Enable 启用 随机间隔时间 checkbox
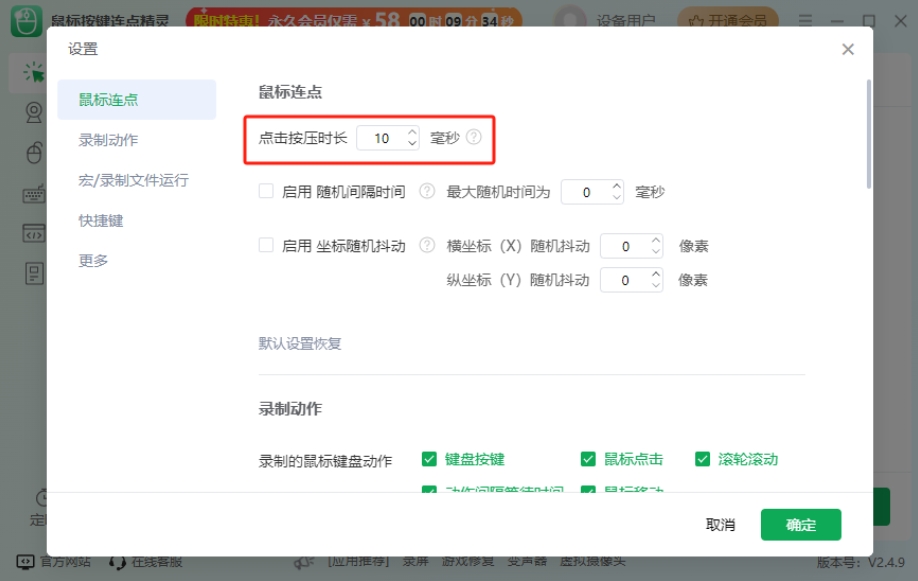Viewport: 918px width, 581px height. (x=266, y=191)
